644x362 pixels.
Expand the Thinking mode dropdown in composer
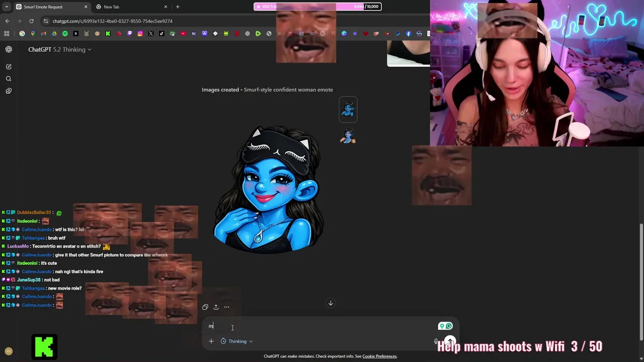tap(237, 341)
